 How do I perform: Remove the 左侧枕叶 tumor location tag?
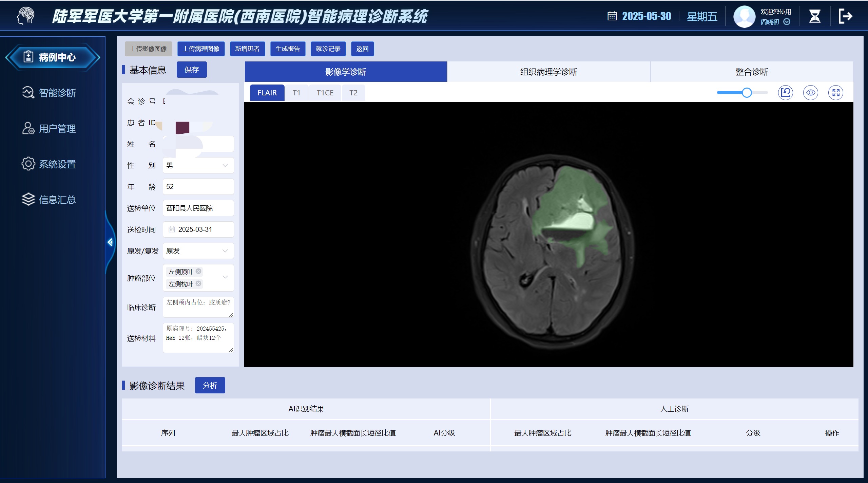[198, 283]
